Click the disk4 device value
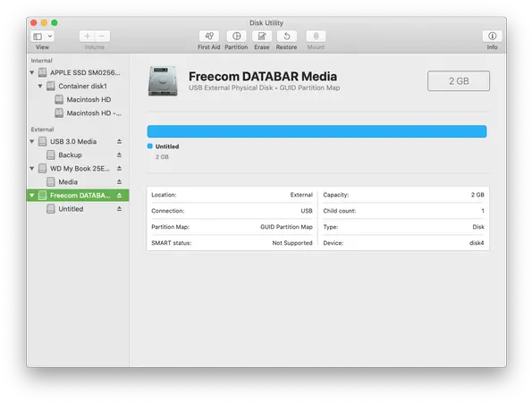Image resolution: width=532 pixels, height=402 pixels. point(477,243)
